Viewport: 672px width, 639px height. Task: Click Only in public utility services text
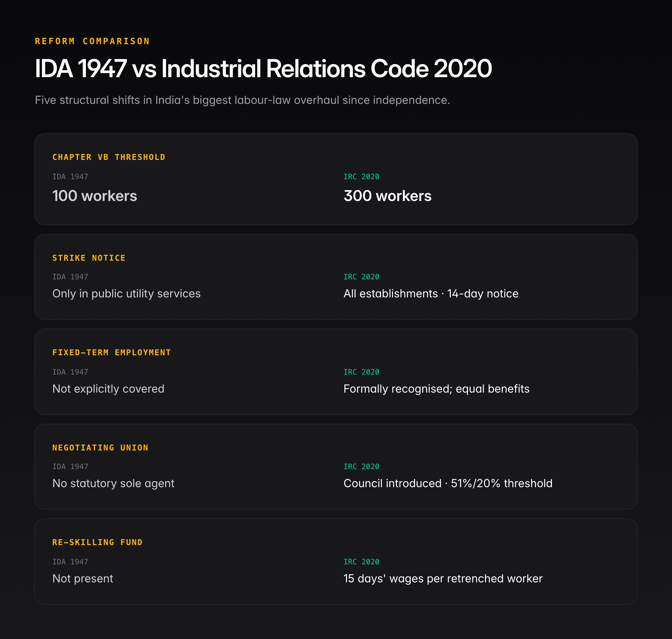coord(126,294)
